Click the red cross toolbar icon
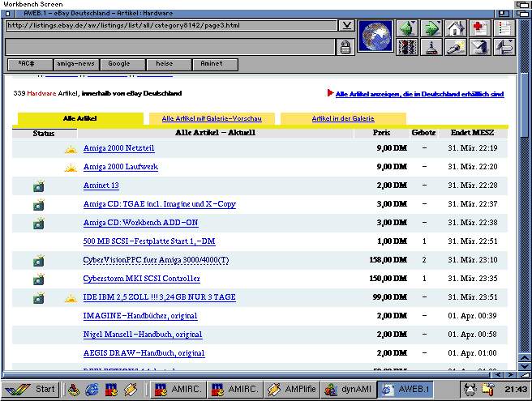This screenshot has height=401, width=532. pos(480,28)
